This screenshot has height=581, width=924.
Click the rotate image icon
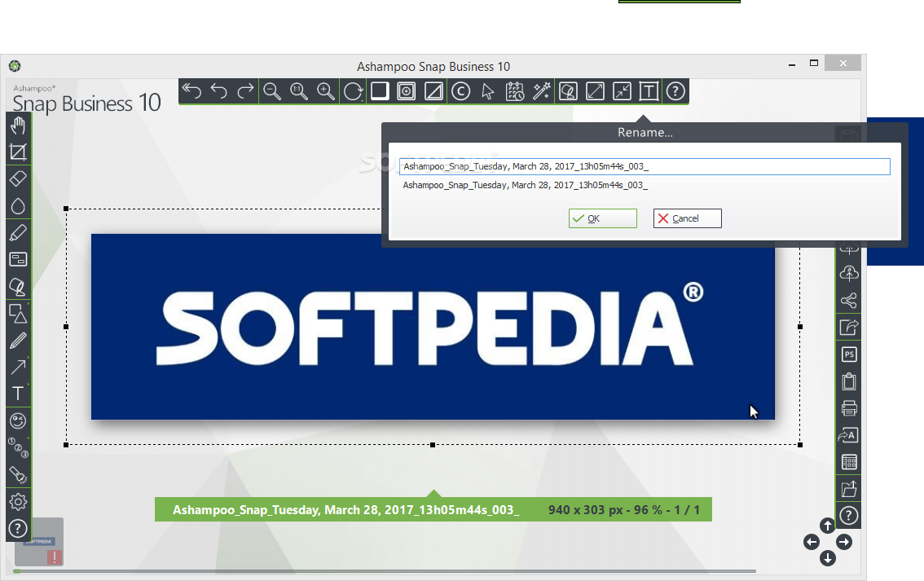pos(353,91)
